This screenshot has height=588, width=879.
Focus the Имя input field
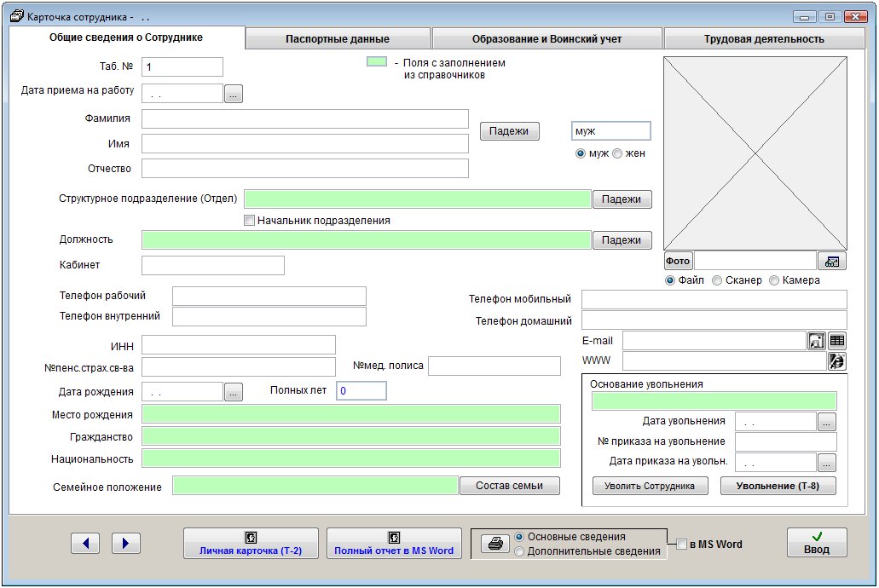click(305, 143)
